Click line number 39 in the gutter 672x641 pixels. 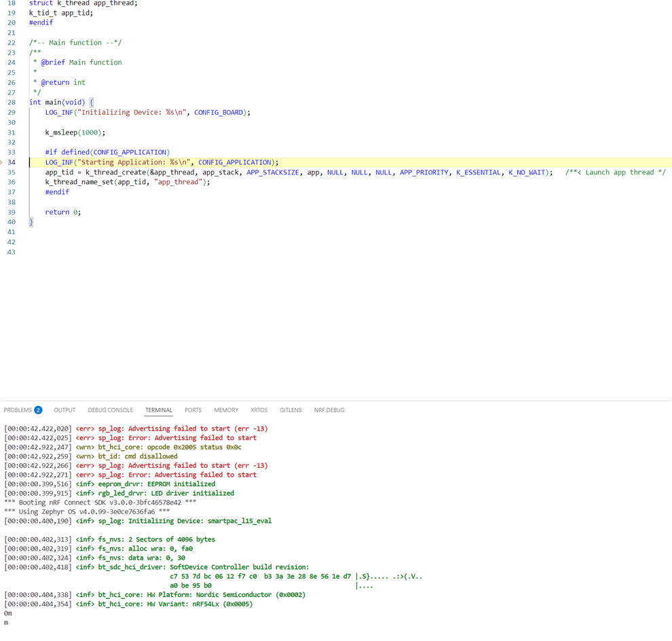pyautogui.click(x=12, y=213)
